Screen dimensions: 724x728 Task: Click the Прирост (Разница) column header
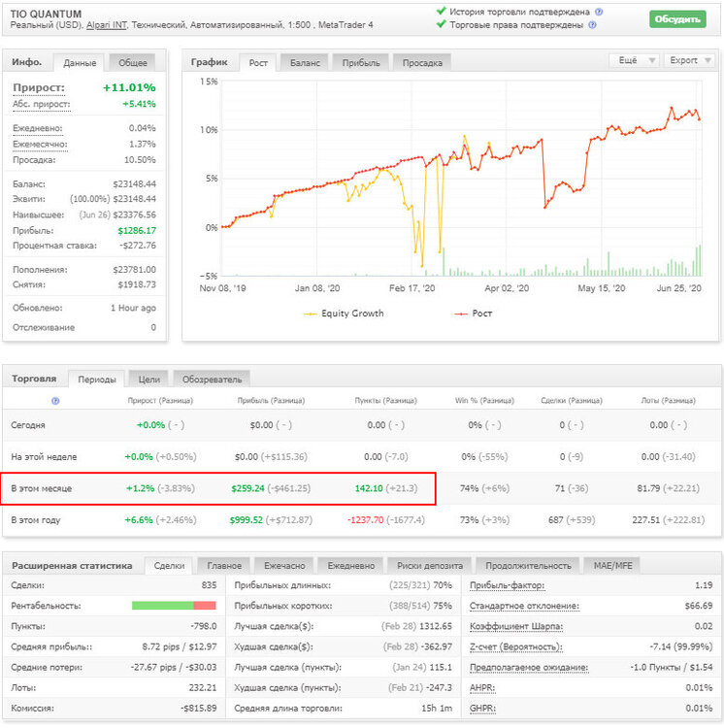160,400
